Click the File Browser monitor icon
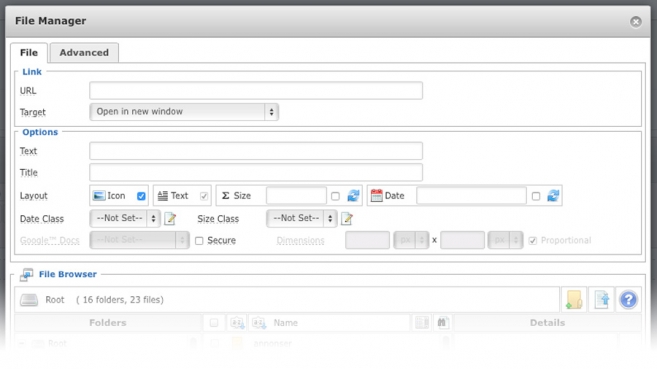Screen dimensions: 657x369 pyautogui.click(x=26, y=275)
